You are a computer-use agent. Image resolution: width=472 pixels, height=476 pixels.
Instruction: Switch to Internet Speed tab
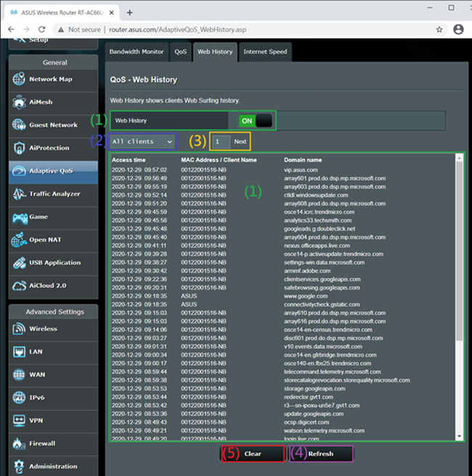pyautogui.click(x=264, y=52)
